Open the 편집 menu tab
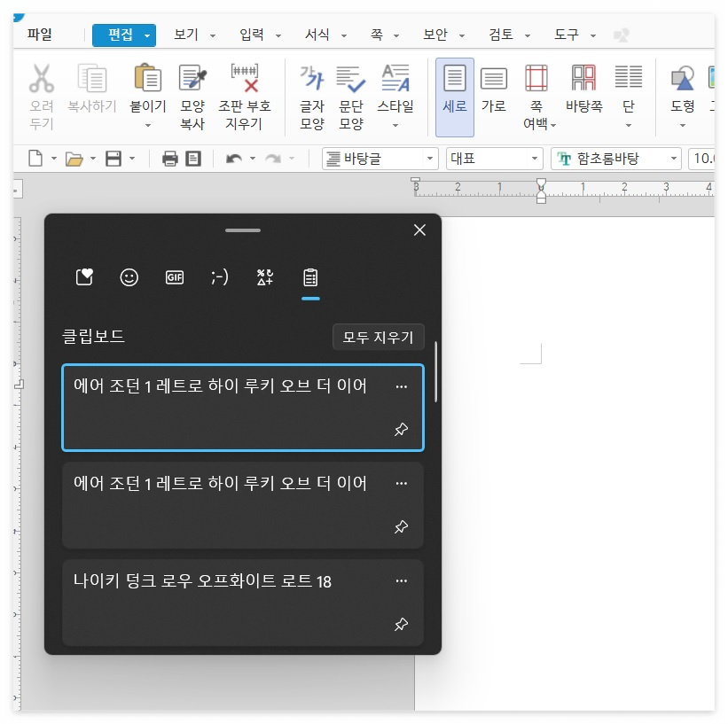 (x=124, y=35)
